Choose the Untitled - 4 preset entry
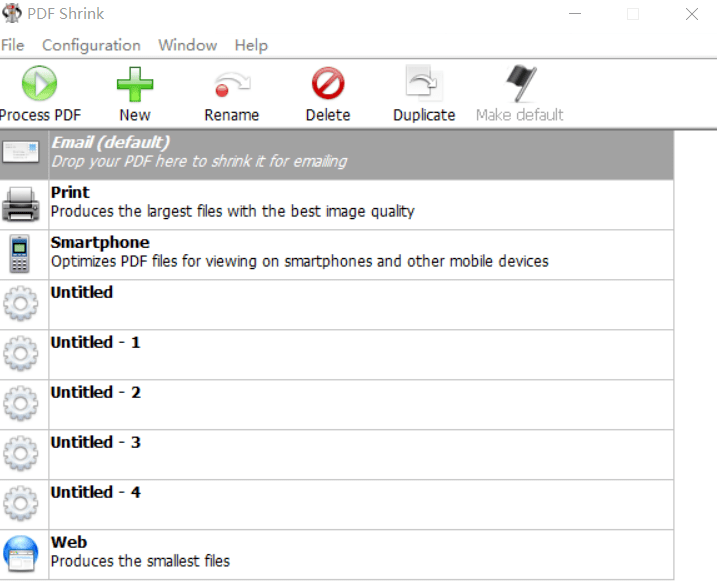The width and height of the screenshot is (717, 585). coord(337,505)
